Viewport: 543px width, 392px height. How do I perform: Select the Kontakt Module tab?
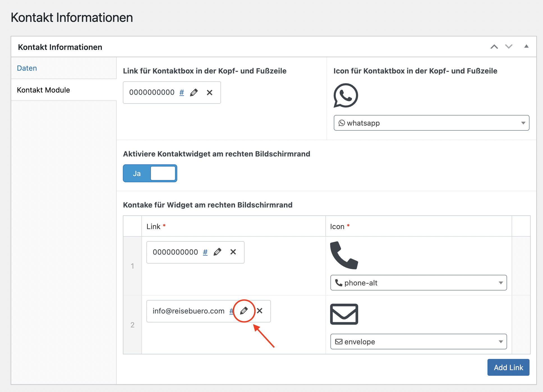(43, 90)
